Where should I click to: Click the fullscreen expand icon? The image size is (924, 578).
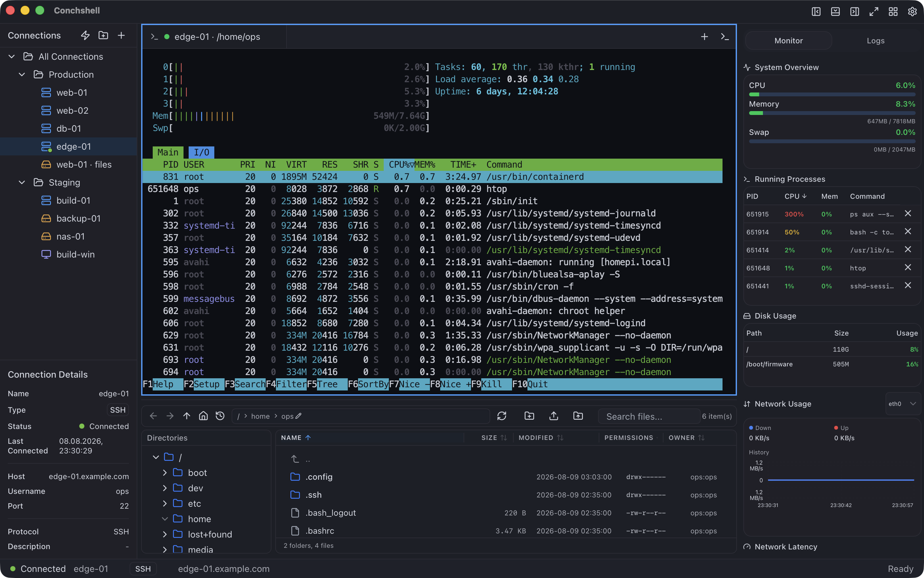pos(874,12)
